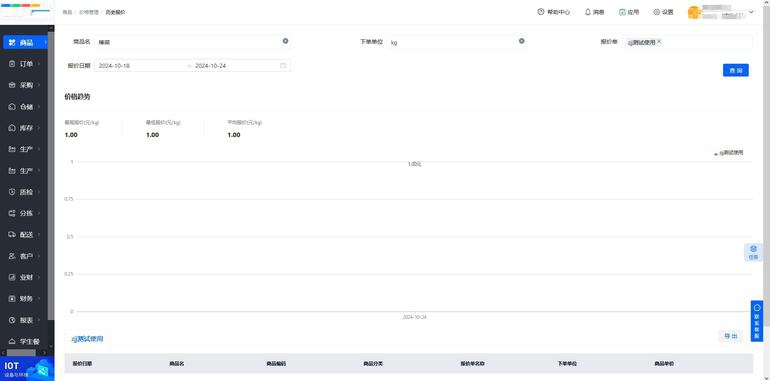
Task: Expand the 订单 sidebar menu
Action: point(24,64)
